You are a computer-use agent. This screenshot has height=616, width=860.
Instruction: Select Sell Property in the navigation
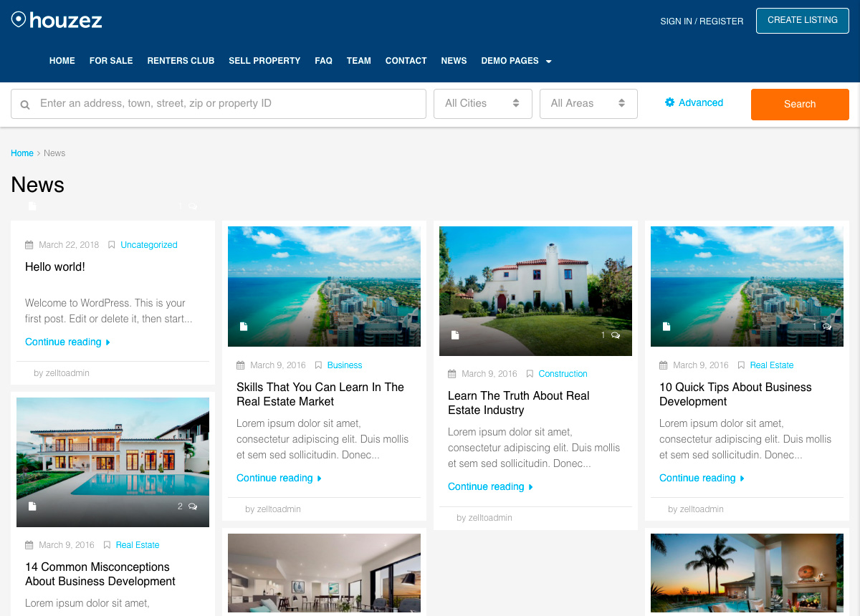click(x=264, y=61)
